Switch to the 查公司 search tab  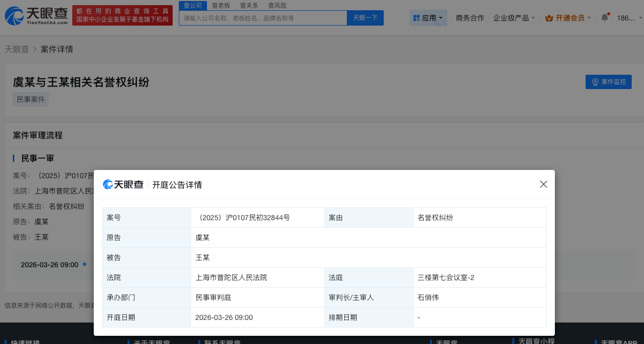pyautogui.click(x=193, y=5)
